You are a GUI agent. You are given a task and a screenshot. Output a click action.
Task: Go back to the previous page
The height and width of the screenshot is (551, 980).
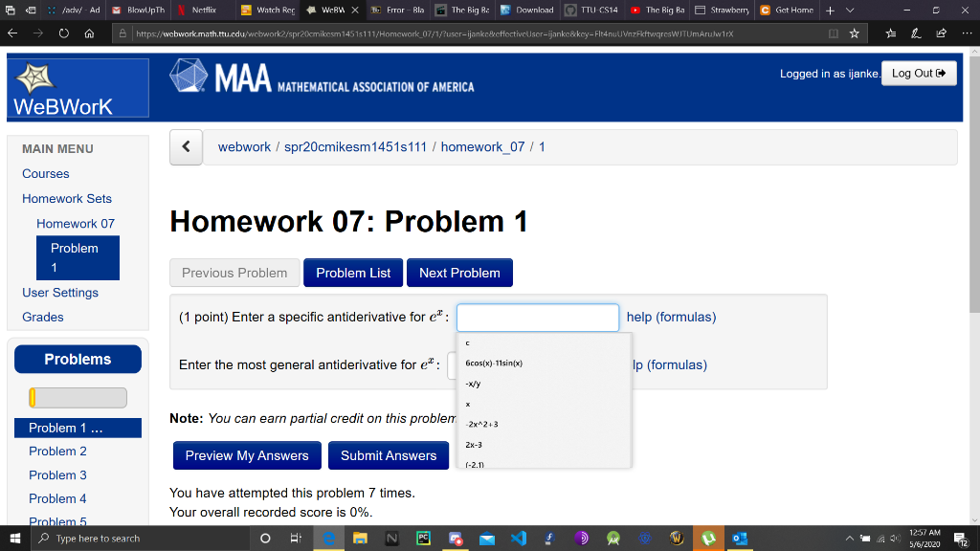pos(12,33)
